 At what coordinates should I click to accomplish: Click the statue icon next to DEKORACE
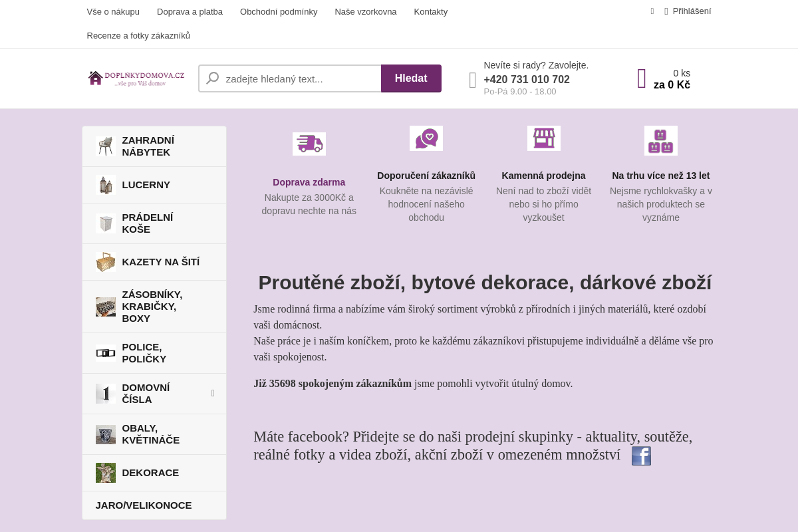[x=105, y=472]
